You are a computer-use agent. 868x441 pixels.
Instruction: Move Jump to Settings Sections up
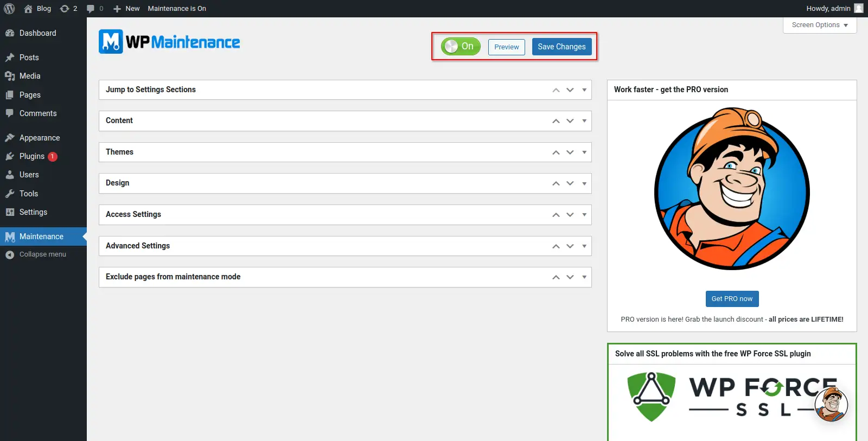point(556,90)
